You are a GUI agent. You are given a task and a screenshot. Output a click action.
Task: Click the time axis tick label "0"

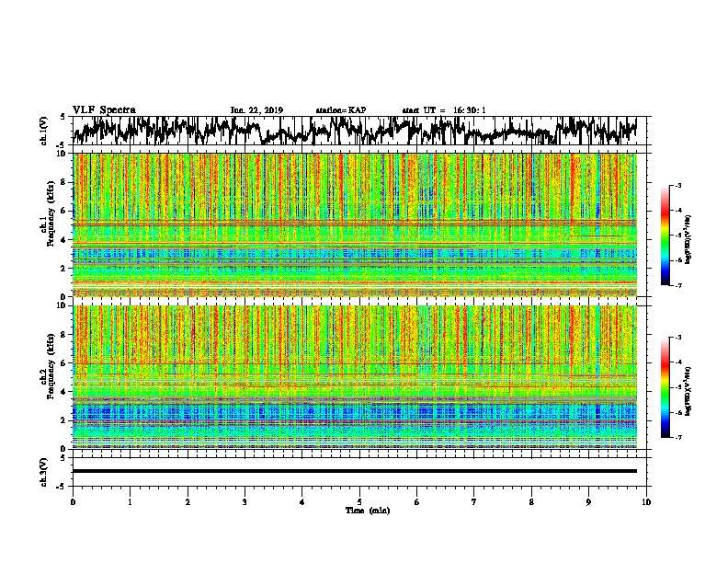[73, 502]
